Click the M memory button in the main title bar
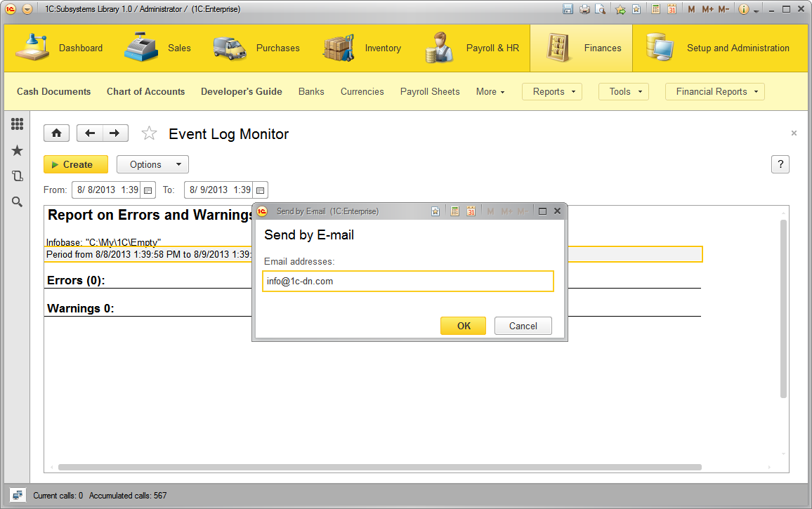812x509 pixels. [691, 9]
